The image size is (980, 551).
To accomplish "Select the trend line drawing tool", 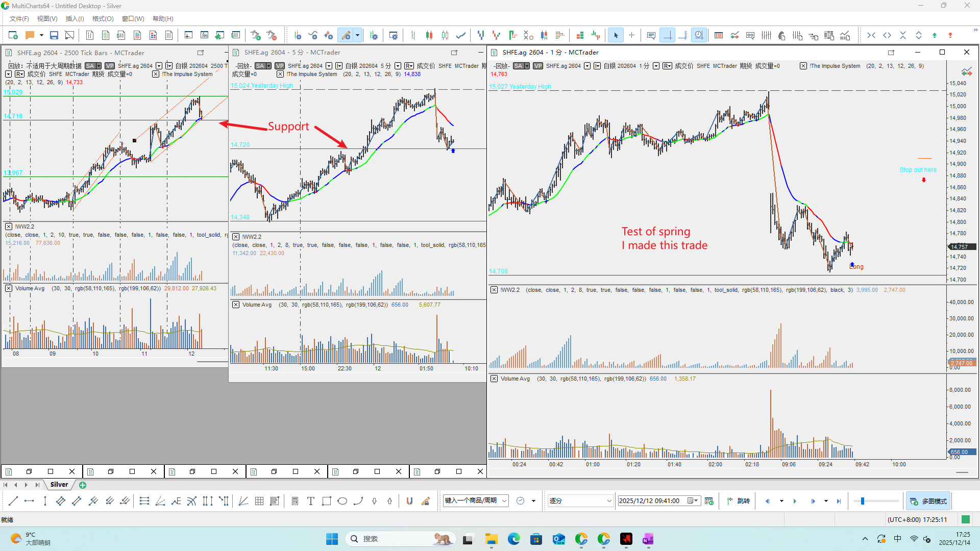I will 13,501.
